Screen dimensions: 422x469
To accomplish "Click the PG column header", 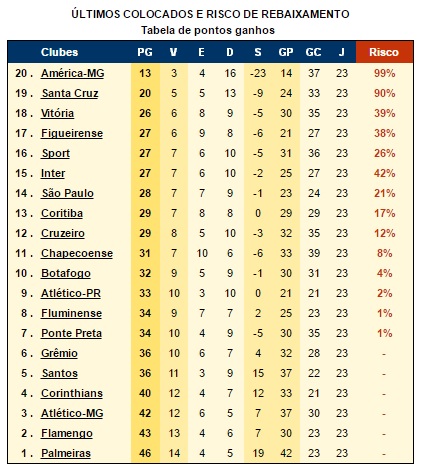I will (145, 52).
